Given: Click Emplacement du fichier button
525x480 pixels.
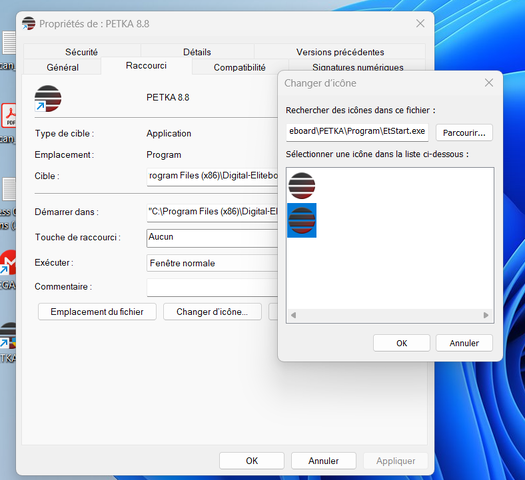Looking at the screenshot, I should pyautogui.click(x=97, y=312).
